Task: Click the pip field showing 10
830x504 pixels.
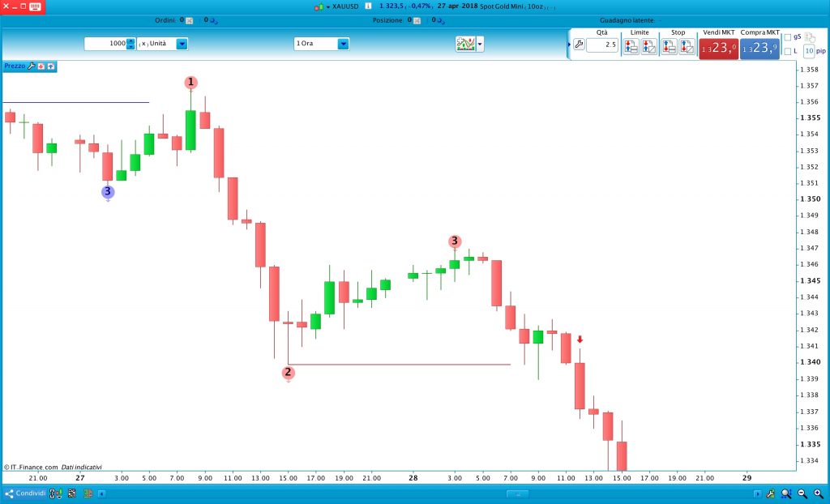Action: coord(809,51)
